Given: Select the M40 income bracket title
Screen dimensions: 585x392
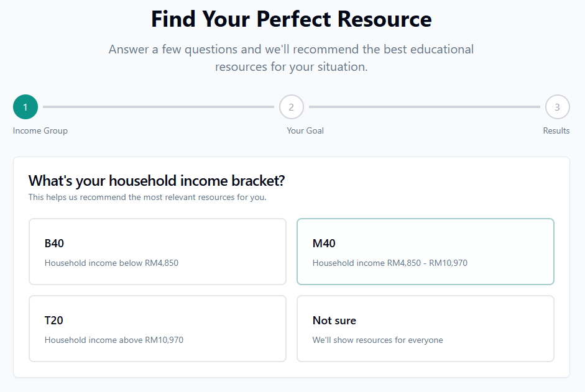Looking at the screenshot, I should click(x=324, y=244).
